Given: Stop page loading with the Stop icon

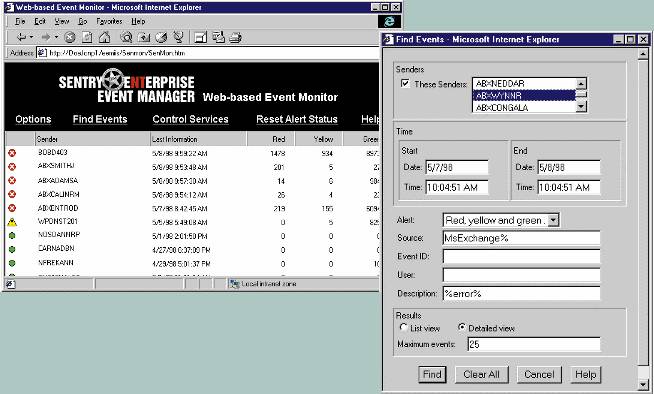Looking at the screenshot, I should (70, 38).
